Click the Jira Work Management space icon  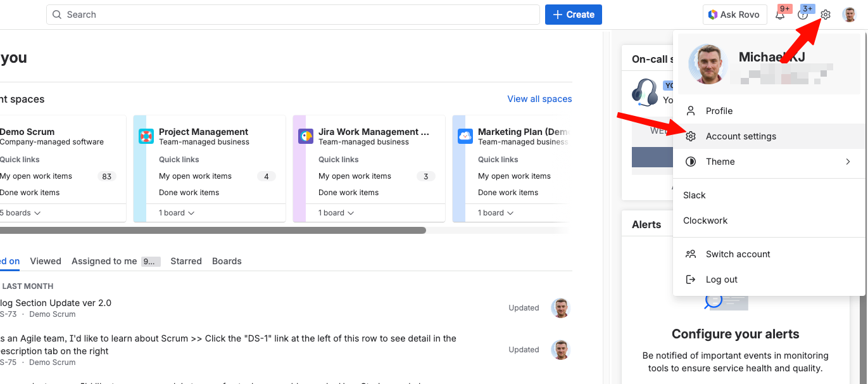306,136
